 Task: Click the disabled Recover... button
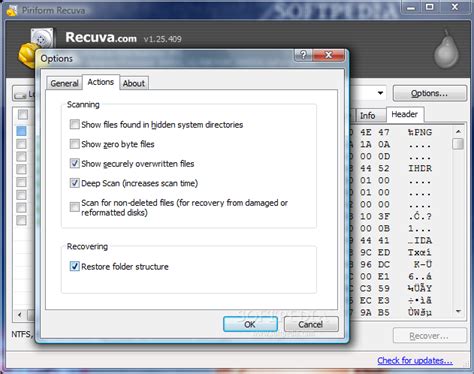[x=429, y=336]
